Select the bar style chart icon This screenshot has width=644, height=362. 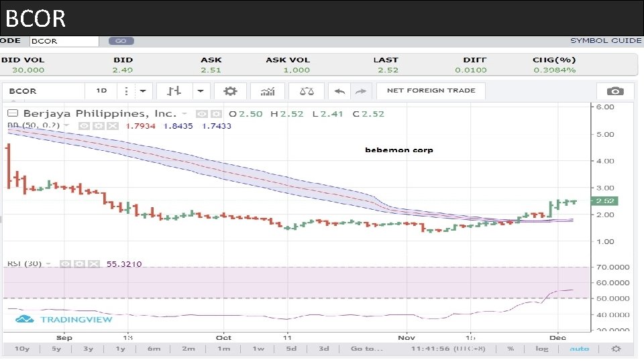click(x=174, y=91)
